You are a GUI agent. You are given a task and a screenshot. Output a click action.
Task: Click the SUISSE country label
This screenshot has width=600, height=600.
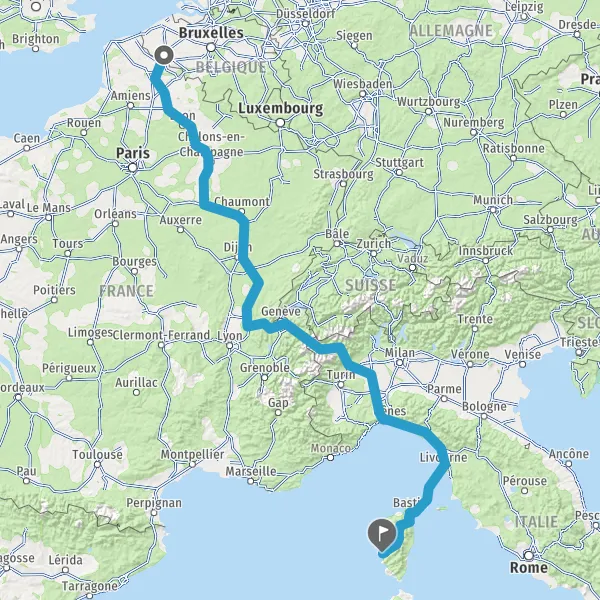(370, 285)
